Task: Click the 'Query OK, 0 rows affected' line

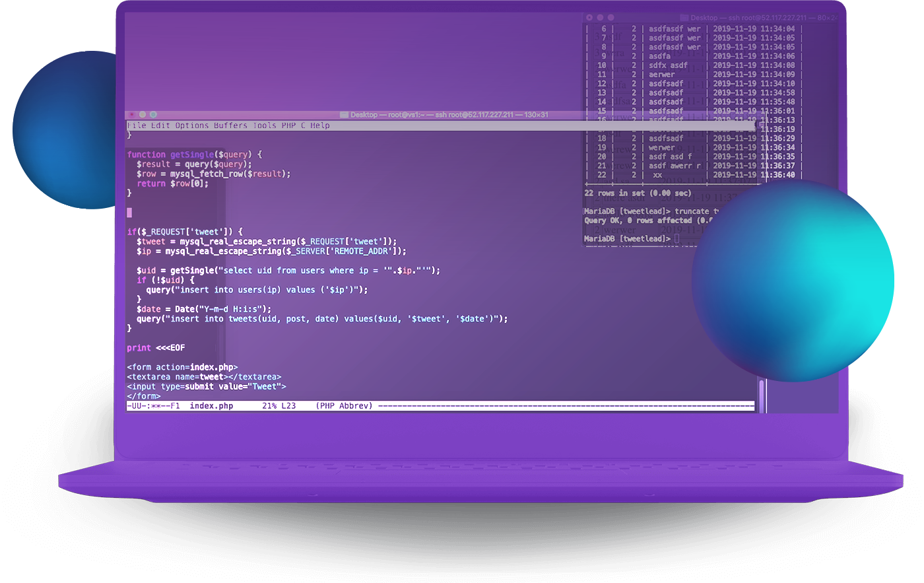Action: (649, 221)
